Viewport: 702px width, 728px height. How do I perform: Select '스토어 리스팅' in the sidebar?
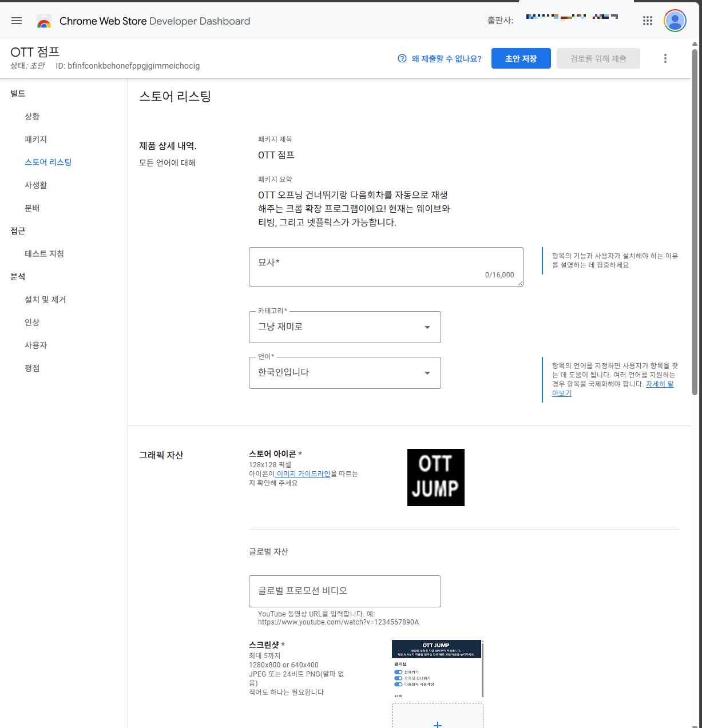point(48,162)
